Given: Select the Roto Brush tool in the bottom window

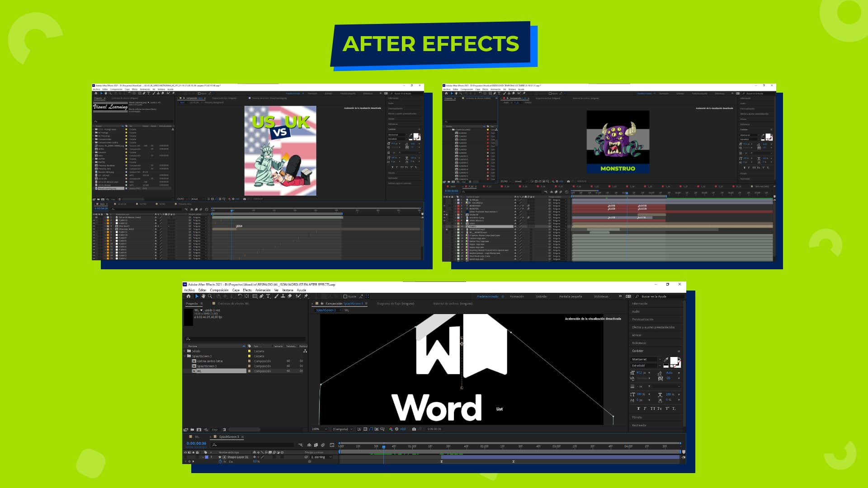Looking at the screenshot, I should (x=298, y=296).
